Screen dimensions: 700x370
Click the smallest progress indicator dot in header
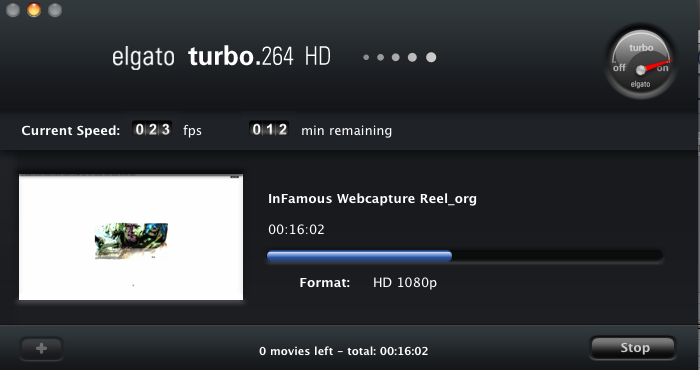click(x=366, y=57)
